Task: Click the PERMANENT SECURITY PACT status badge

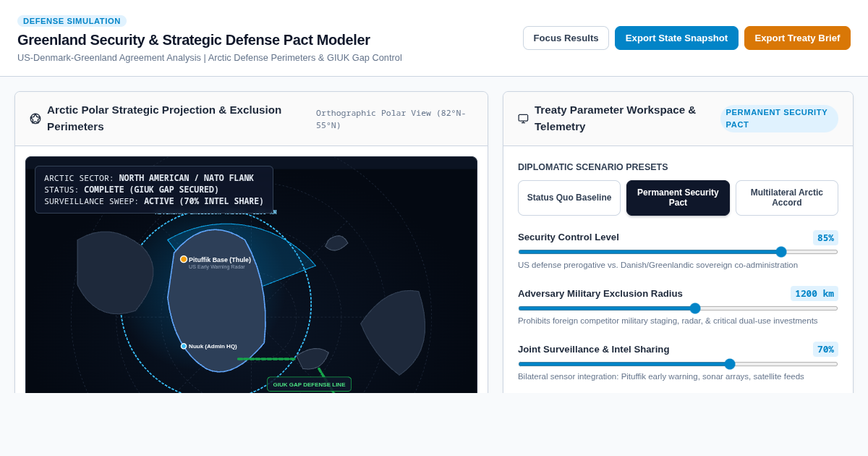Action: tap(779, 119)
